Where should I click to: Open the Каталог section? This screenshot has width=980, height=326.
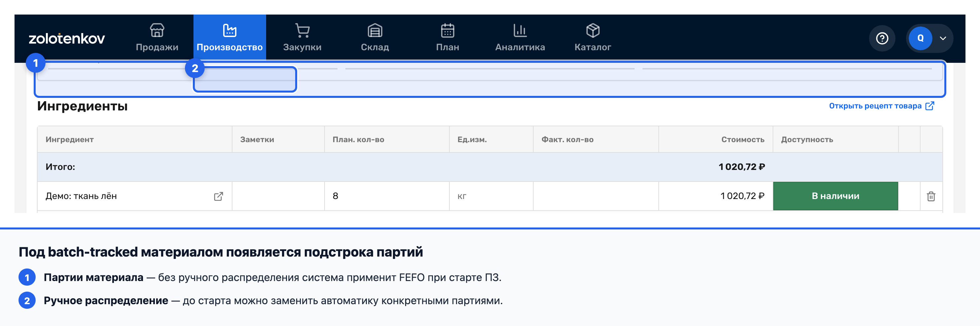click(593, 38)
